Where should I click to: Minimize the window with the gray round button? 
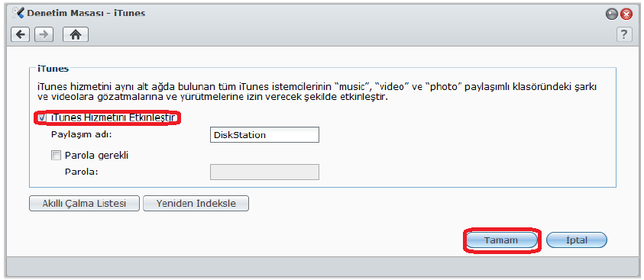tap(612, 14)
